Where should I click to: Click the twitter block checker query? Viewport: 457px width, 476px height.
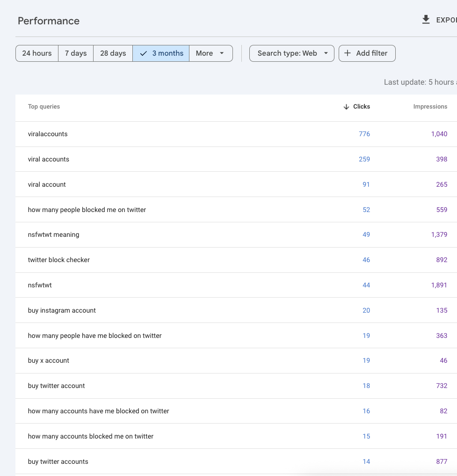coord(59,260)
